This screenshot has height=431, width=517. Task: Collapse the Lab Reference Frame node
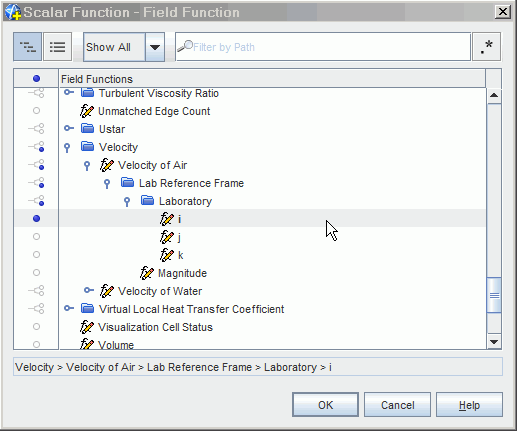click(x=107, y=184)
